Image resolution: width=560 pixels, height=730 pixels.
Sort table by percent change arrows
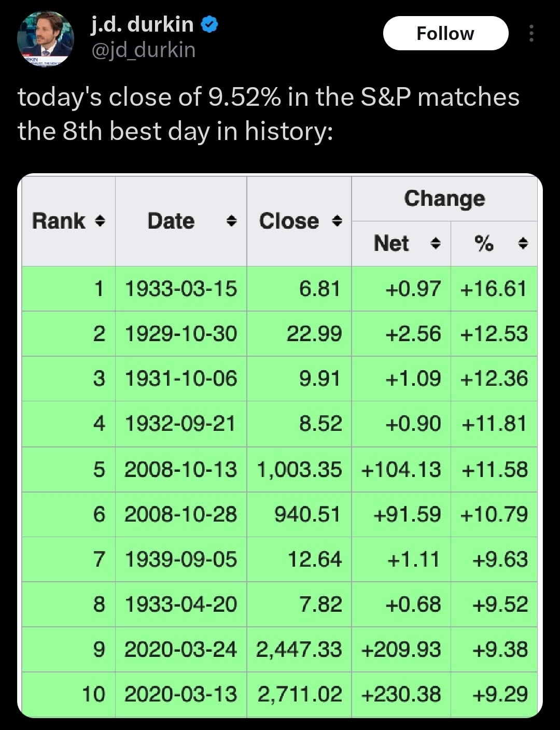[x=523, y=244]
